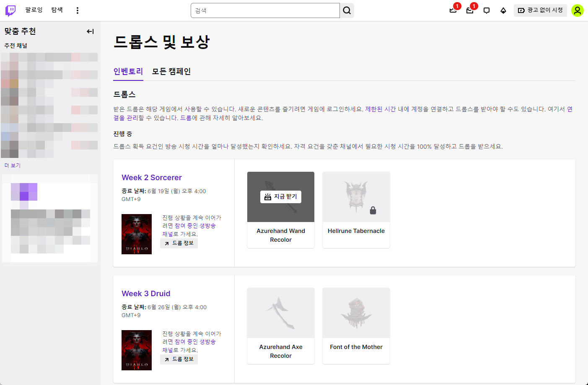Click the 드롭스 및 보상 page heading
This screenshot has width=588, height=385.
coord(161,42)
